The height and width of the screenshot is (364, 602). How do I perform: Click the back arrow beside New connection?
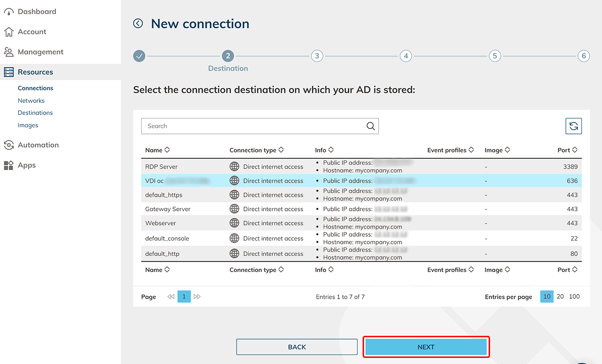(x=138, y=23)
